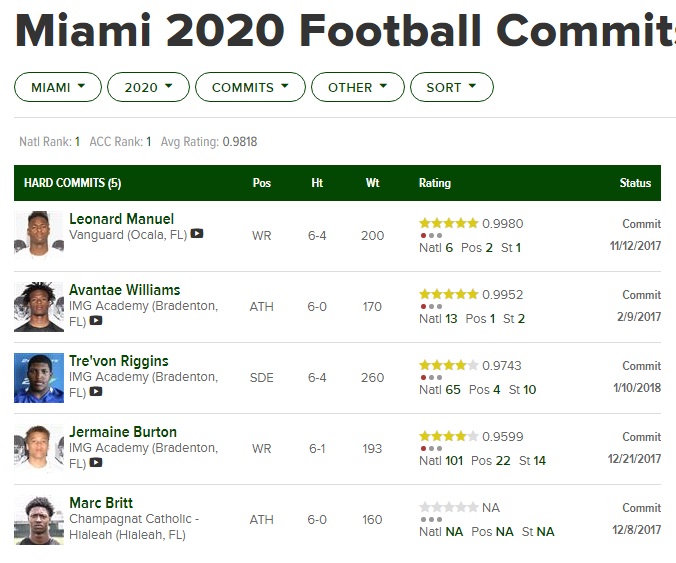The width and height of the screenshot is (676, 563).
Task: Click Avantae Williams' headshot thumbnail
Action: pos(39,307)
